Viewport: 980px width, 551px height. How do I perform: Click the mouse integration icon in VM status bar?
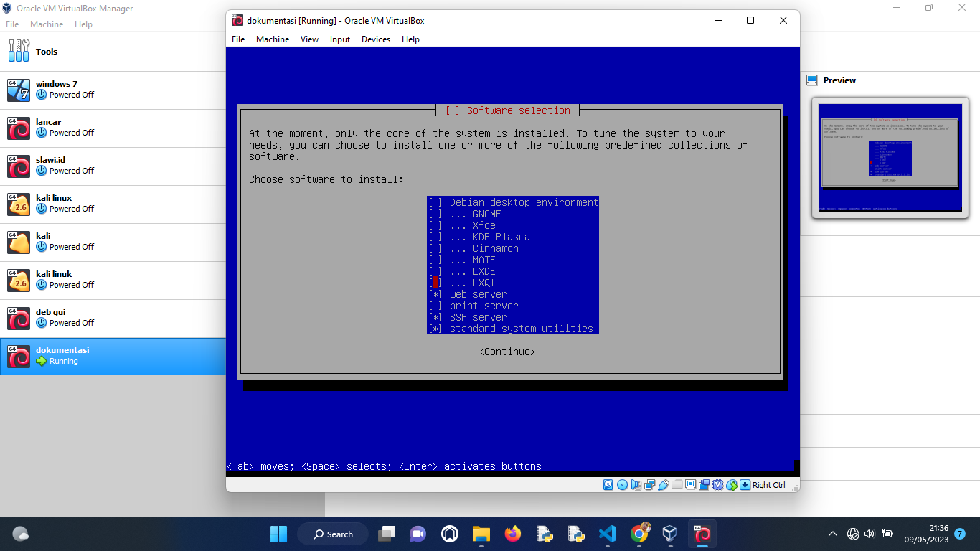coord(732,485)
